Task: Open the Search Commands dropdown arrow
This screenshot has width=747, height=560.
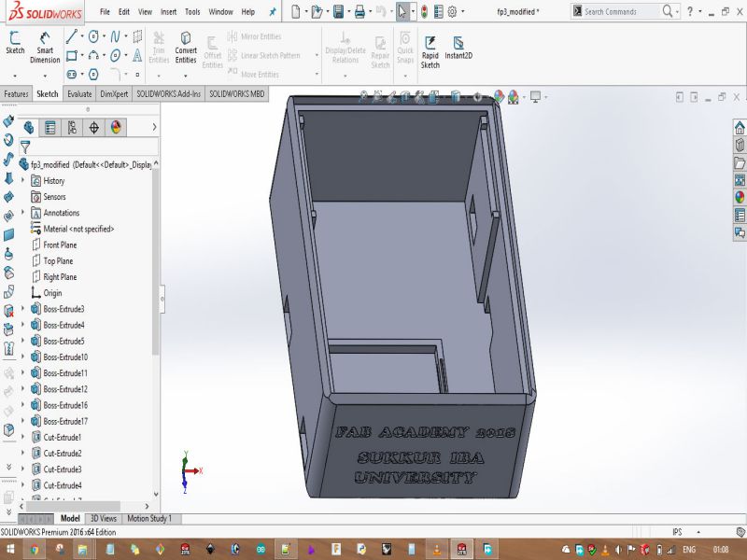Action: (x=678, y=12)
